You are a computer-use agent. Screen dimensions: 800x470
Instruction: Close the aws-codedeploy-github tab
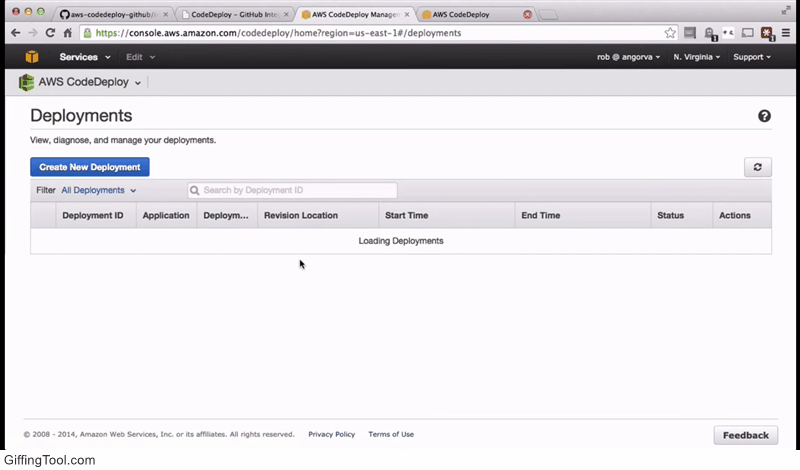(x=165, y=14)
